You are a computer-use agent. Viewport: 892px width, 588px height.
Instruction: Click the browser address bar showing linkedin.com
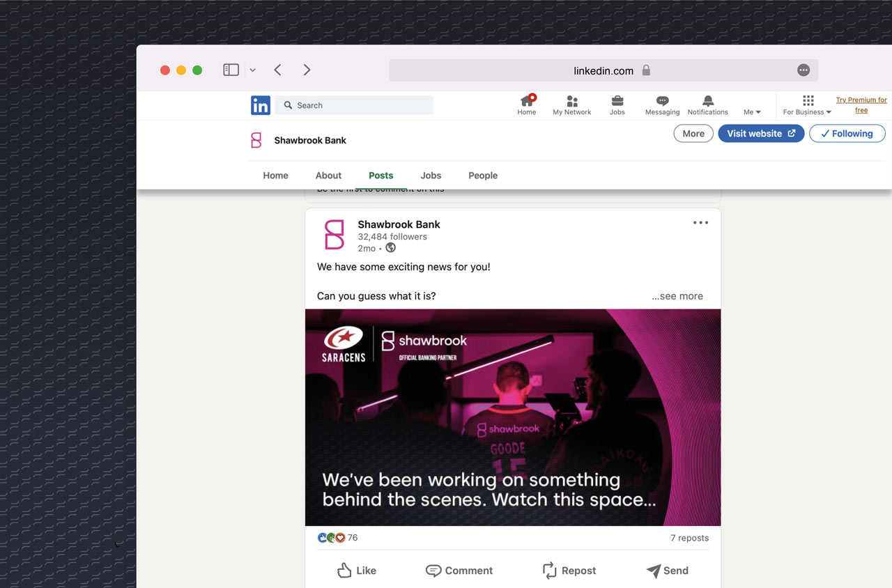tap(603, 70)
